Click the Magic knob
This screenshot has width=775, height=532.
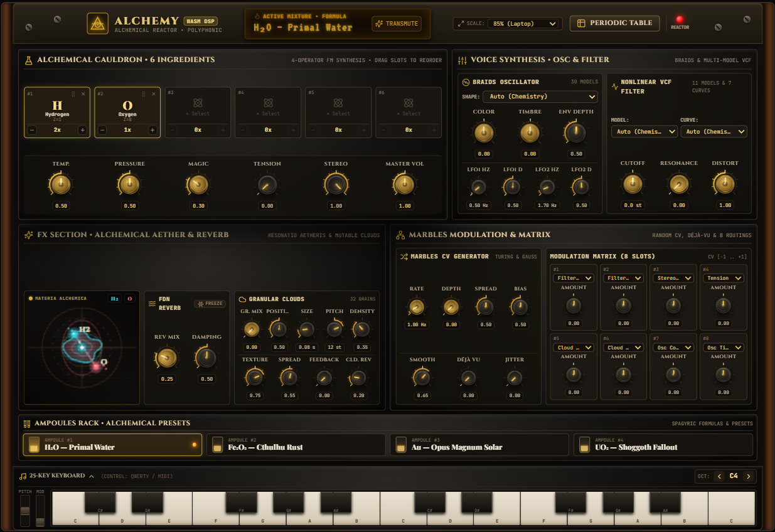(198, 184)
